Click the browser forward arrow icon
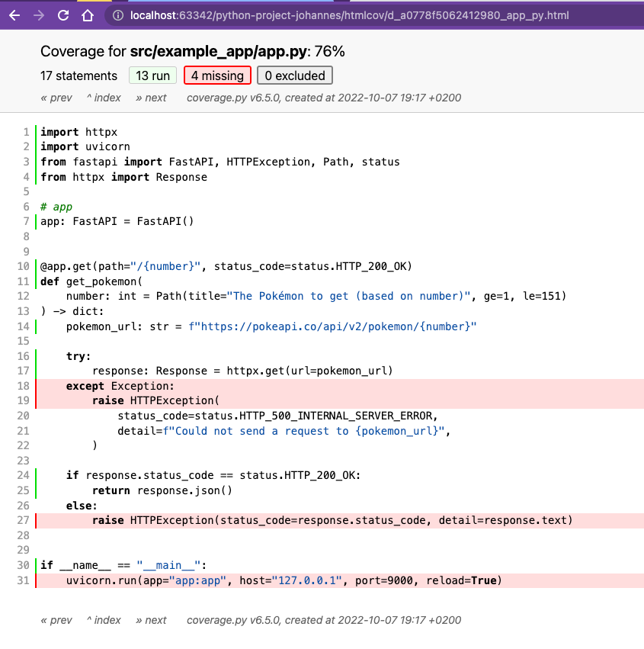The image size is (644, 649). [x=40, y=14]
